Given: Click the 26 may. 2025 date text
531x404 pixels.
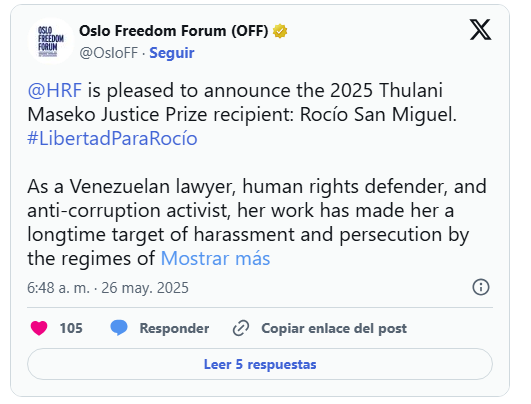Looking at the screenshot, I should click(145, 288).
